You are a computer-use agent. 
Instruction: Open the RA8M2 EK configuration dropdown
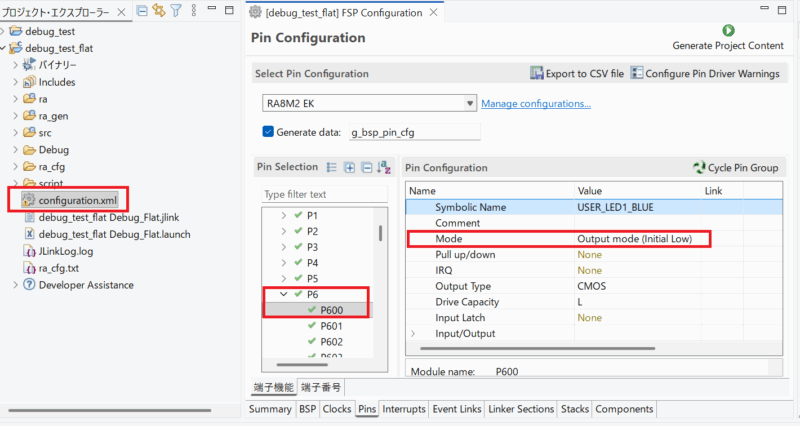click(x=470, y=104)
